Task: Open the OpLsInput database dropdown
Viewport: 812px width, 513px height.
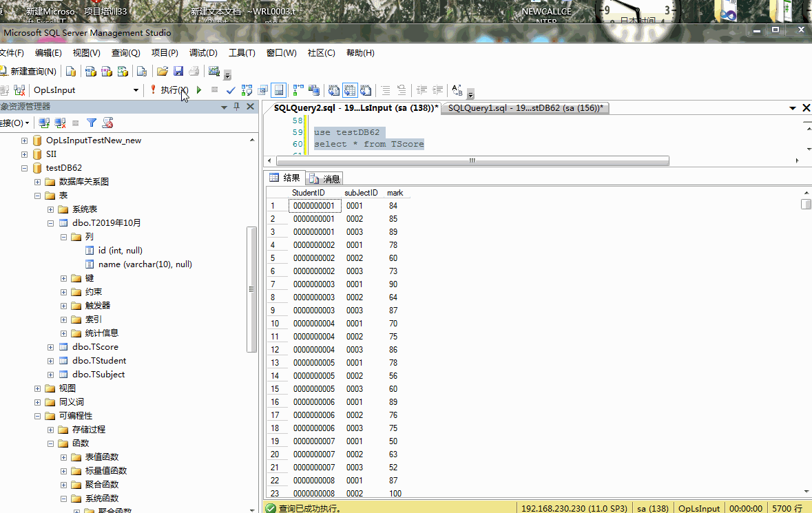Action: pos(136,90)
